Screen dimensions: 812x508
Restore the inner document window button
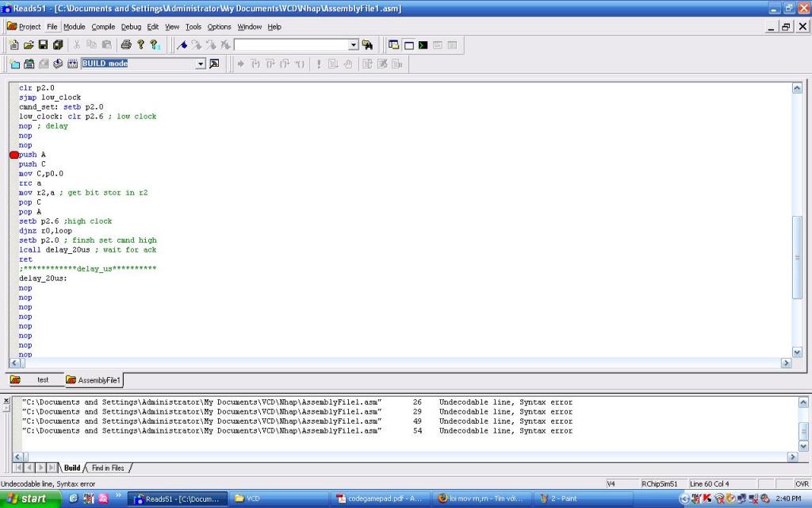coord(786,27)
